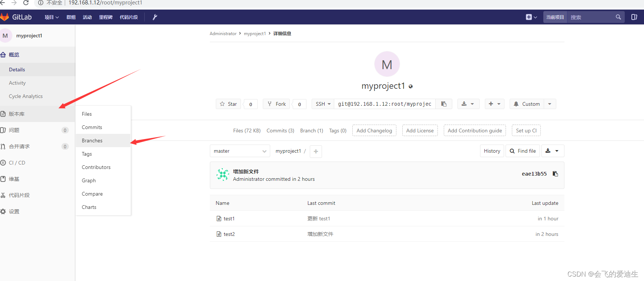Viewport: 644px width, 281px height.
Task: Click Add License
Action: click(420, 131)
